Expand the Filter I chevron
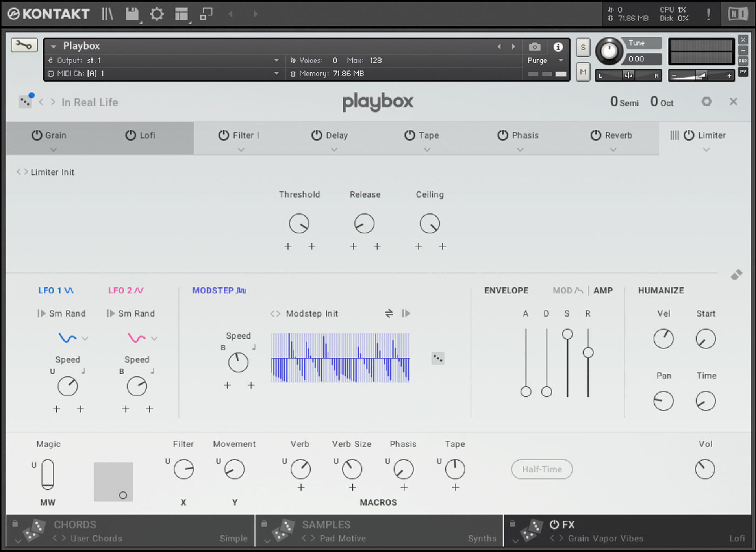The width and height of the screenshot is (756, 552). pos(241,150)
